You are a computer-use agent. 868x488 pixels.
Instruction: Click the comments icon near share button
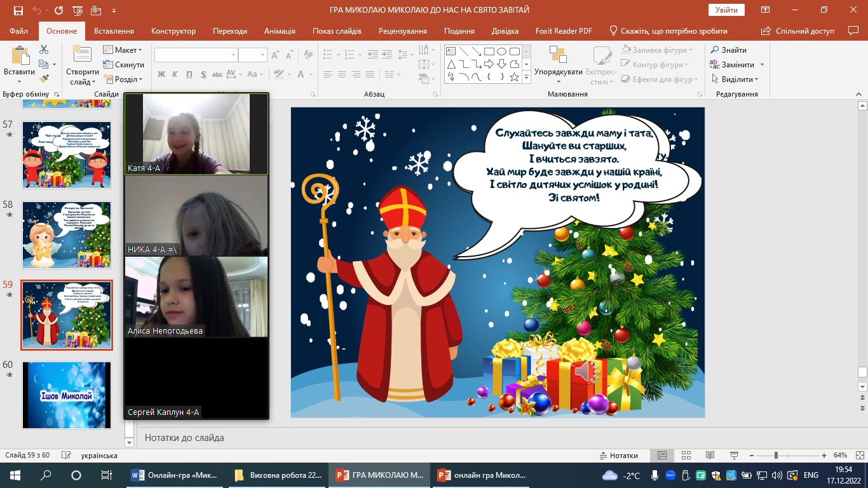point(853,30)
